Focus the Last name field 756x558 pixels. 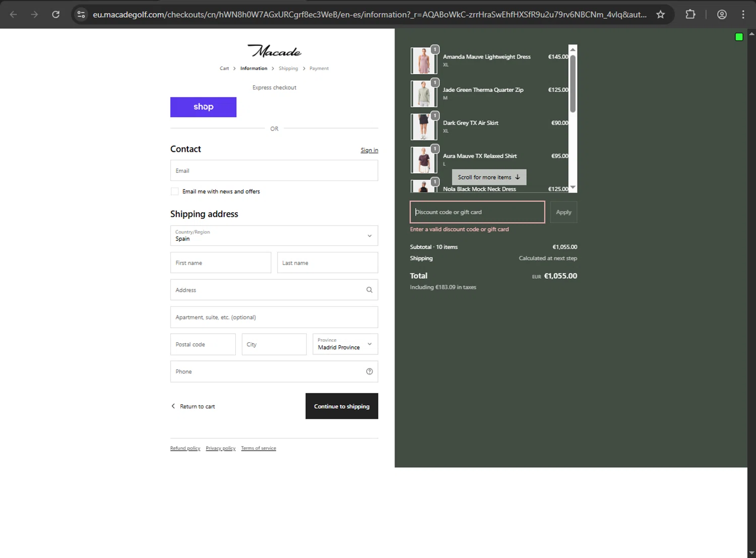328,263
